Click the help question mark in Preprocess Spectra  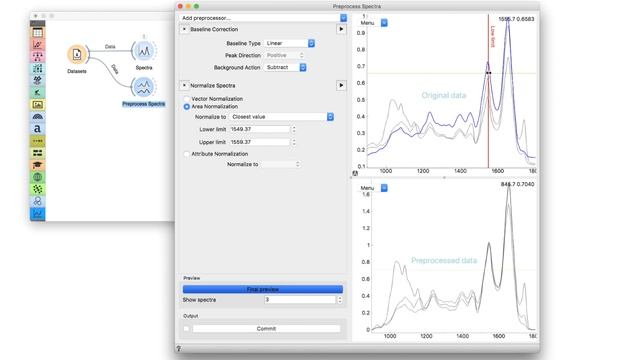(178, 348)
